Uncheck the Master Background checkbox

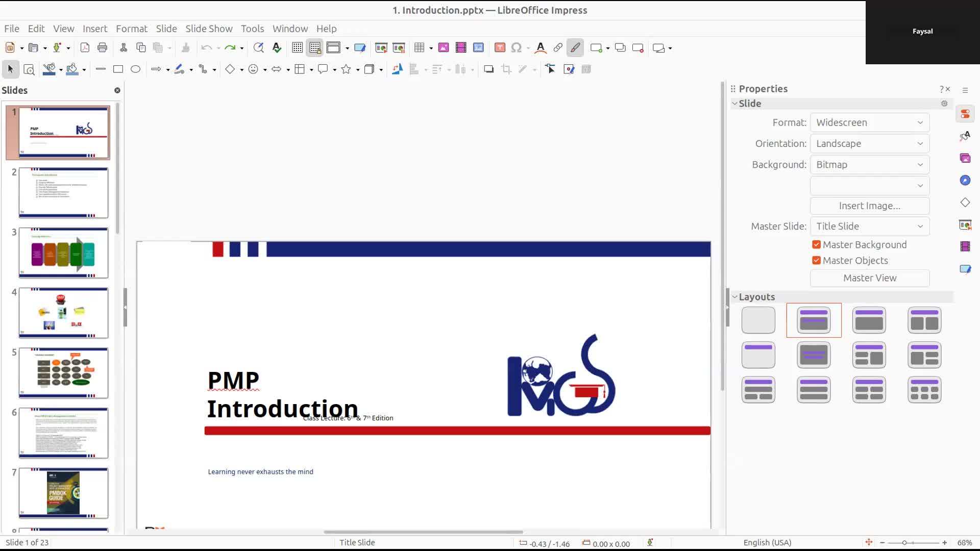click(x=817, y=245)
